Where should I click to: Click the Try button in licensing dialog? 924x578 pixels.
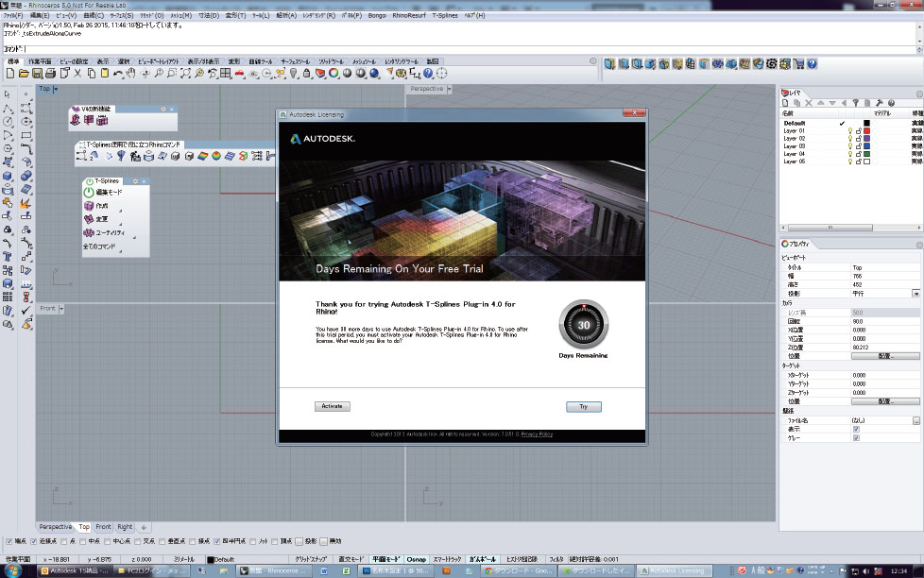coord(583,406)
